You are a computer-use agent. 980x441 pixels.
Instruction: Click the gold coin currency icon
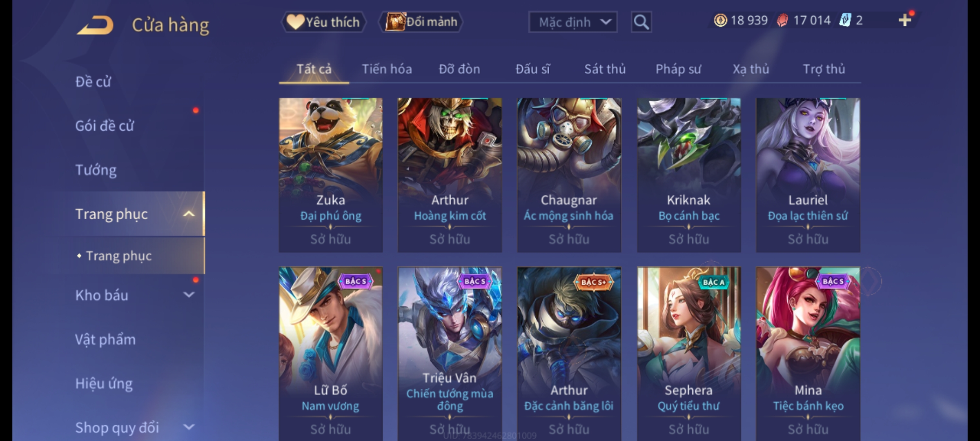[x=720, y=20]
